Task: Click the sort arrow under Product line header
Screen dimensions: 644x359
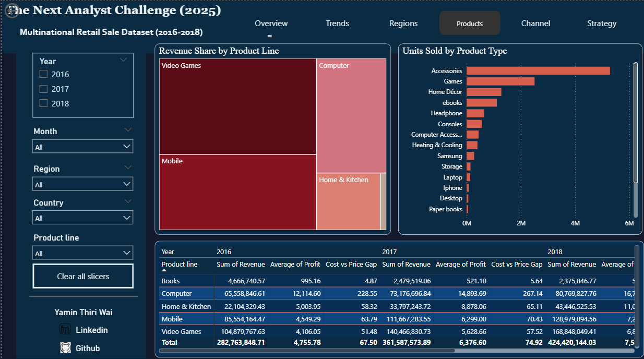Action: pyautogui.click(x=165, y=270)
